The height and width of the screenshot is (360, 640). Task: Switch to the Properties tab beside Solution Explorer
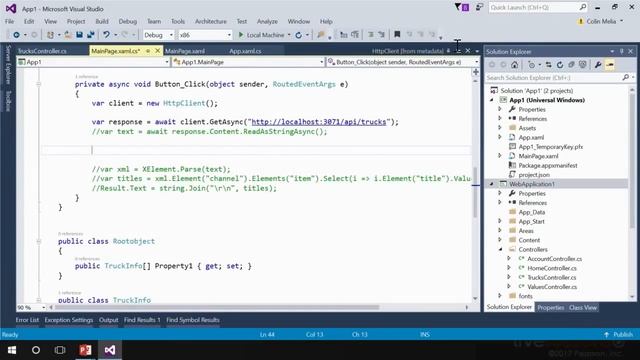pyautogui.click(x=551, y=307)
